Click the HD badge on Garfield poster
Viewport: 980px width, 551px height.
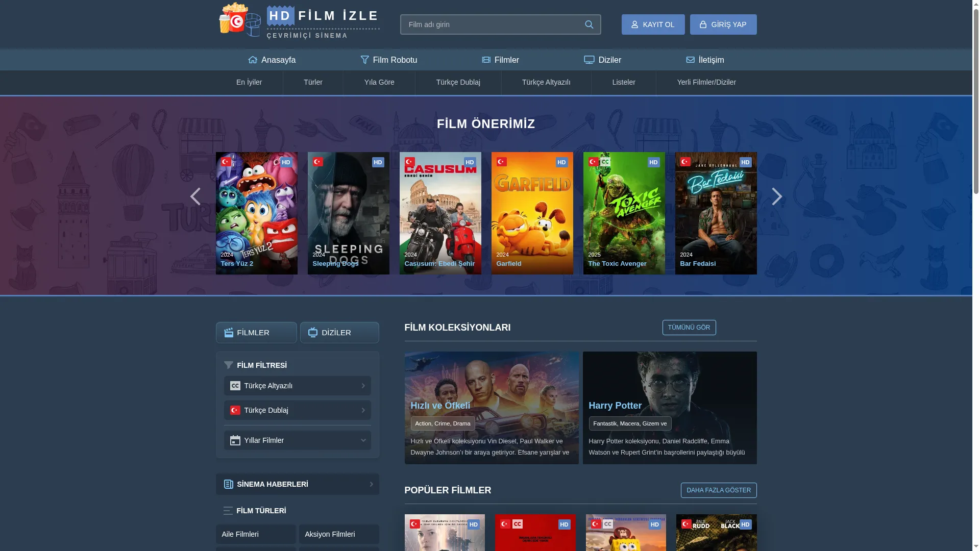click(x=561, y=162)
